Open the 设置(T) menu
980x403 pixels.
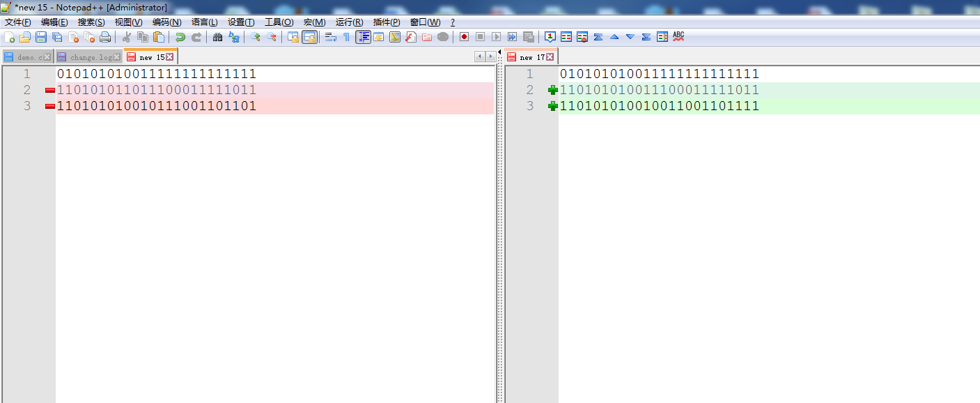coord(241,22)
